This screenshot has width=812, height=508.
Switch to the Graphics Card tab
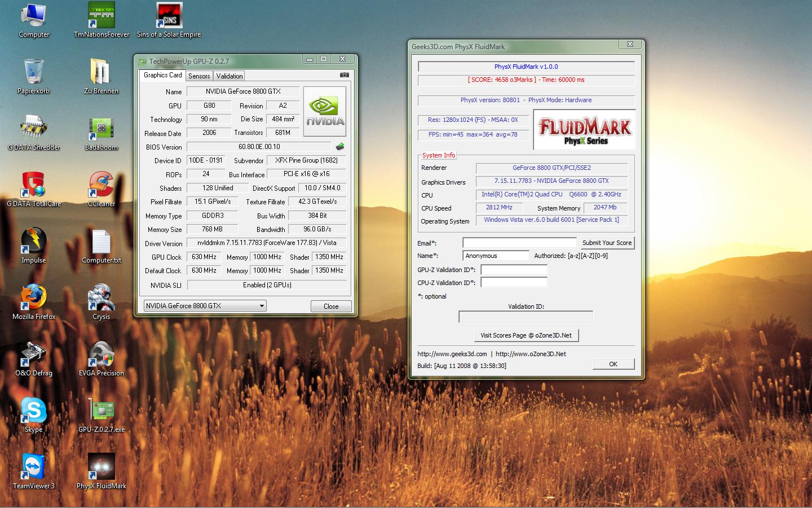[162, 75]
